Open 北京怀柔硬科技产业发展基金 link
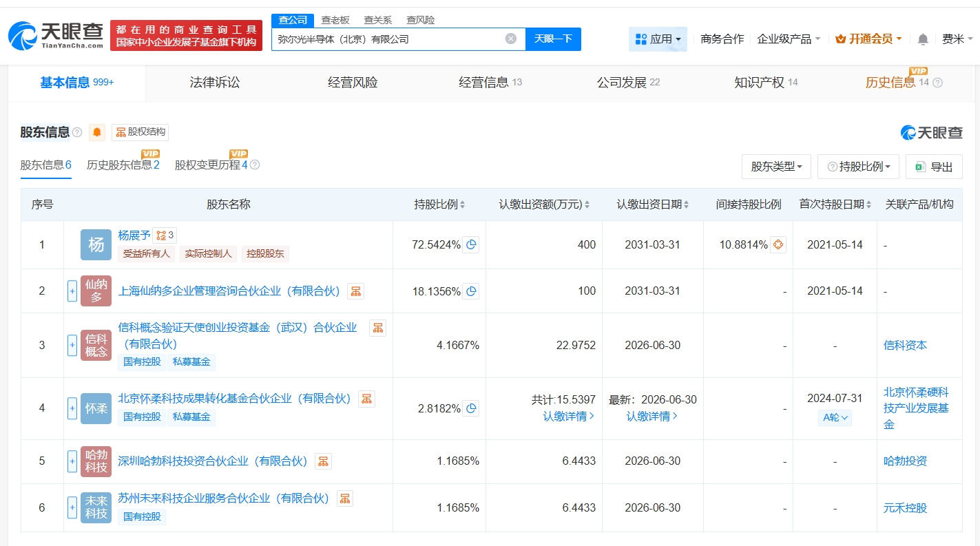This screenshot has width=980, height=546. pos(916,408)
